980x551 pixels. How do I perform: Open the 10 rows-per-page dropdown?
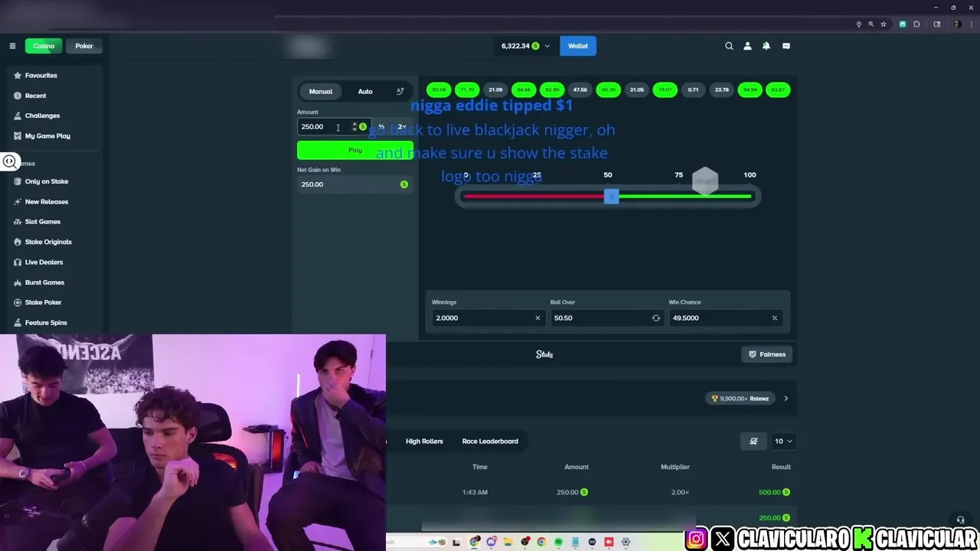click(x=783, y=441)
